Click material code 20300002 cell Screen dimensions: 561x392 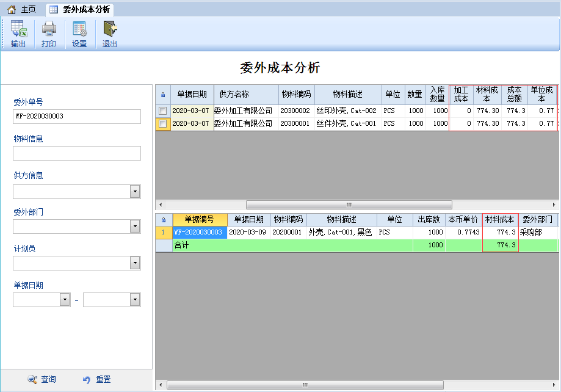(297, 111)
